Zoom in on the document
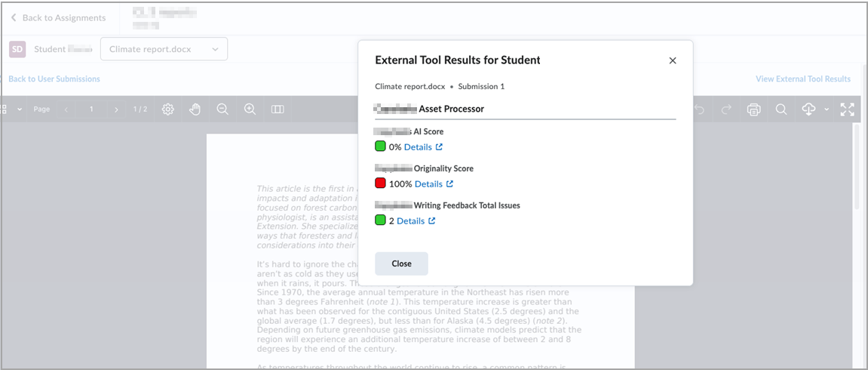The image size is (868, 370). coord(250,109)
